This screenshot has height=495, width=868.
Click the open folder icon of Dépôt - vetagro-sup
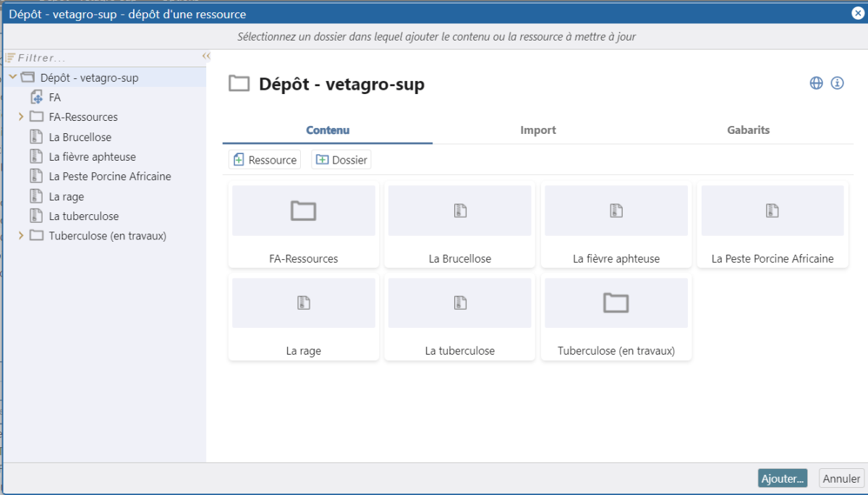point(27,77)
